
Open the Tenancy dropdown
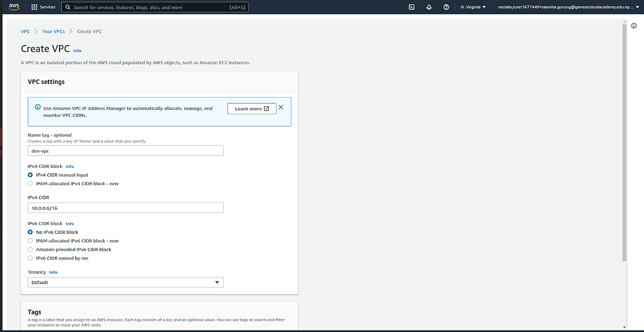[125, 282]
